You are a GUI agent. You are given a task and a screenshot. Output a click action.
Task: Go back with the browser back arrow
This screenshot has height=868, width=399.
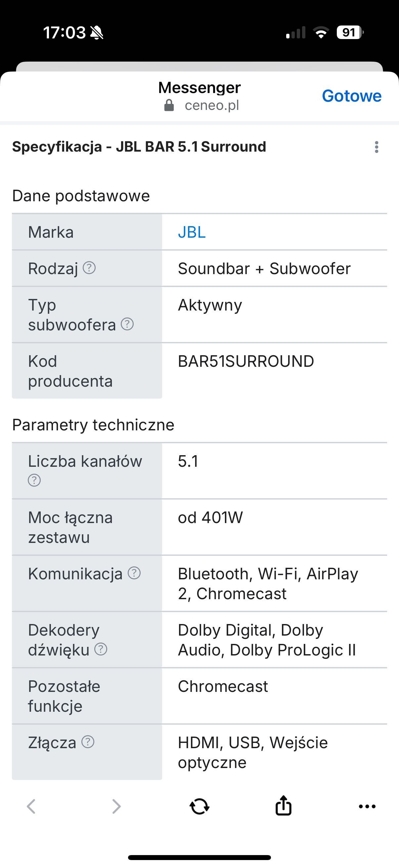pos(31,807)
